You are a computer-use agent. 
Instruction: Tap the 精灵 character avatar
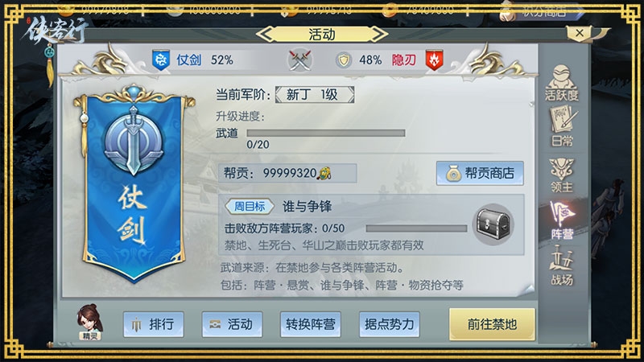(x=90, y=323)
